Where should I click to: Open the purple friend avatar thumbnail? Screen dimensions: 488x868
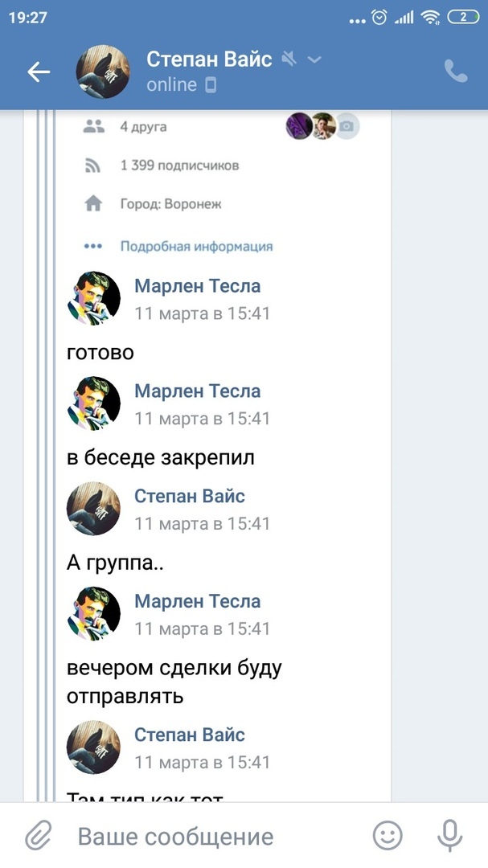299,126
